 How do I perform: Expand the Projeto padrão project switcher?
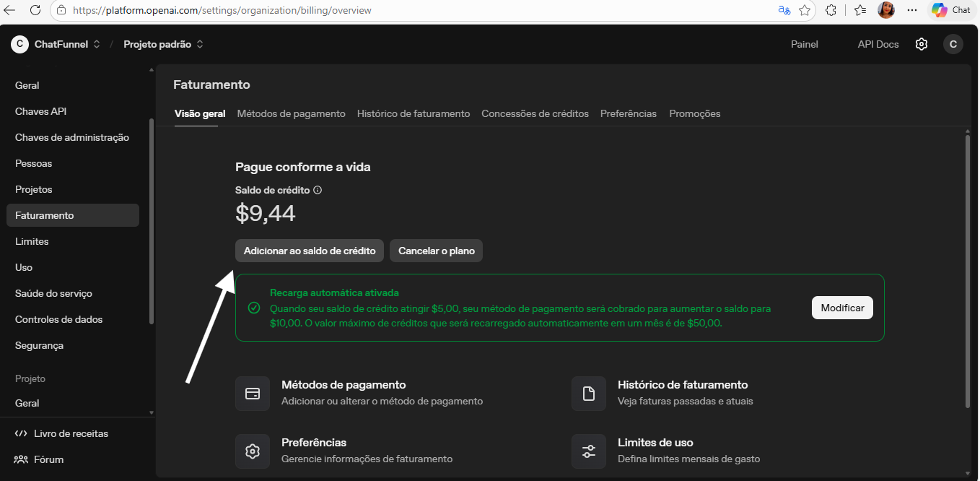pyautogui.click(x=200, y=44)
